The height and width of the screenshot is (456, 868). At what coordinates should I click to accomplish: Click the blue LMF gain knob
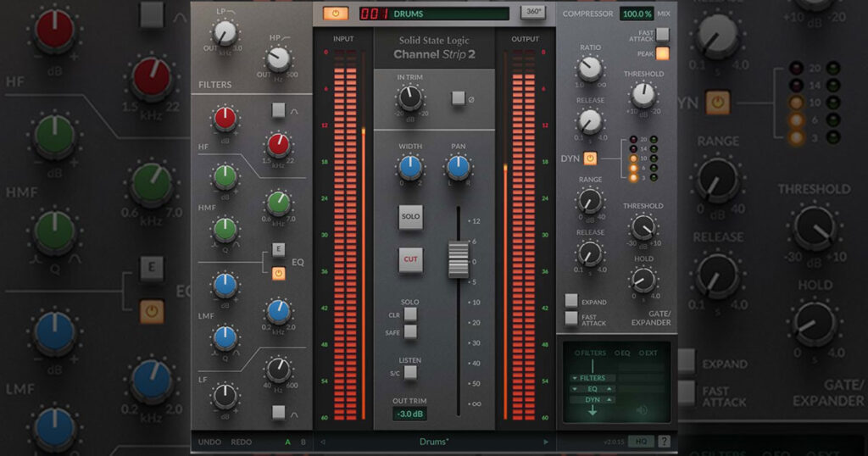pos(225,285)
